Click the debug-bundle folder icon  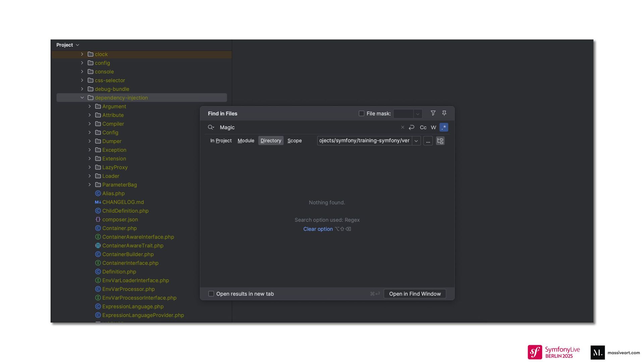pyautogui.click(x=91, y=89)
